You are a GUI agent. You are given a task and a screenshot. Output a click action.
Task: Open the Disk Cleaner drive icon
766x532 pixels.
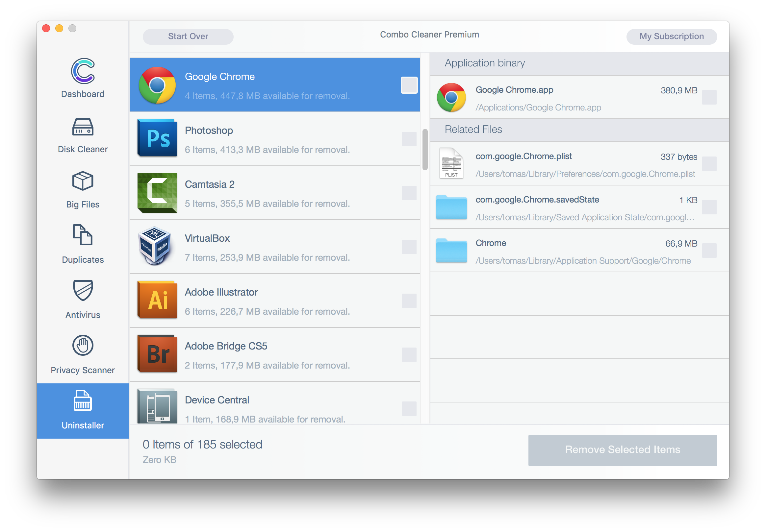pos(83,127)
